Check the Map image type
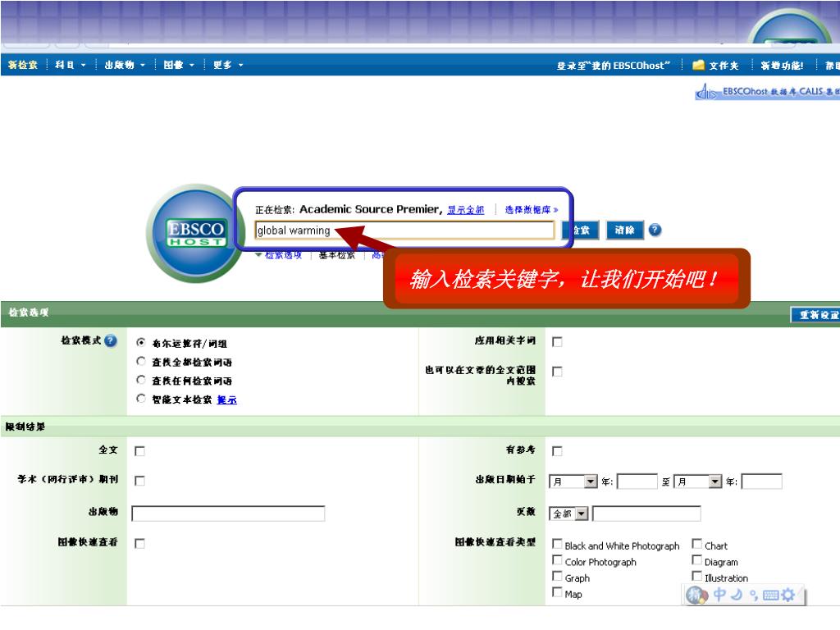The height and width of the screenshot is (630, 840). (557, 592)
